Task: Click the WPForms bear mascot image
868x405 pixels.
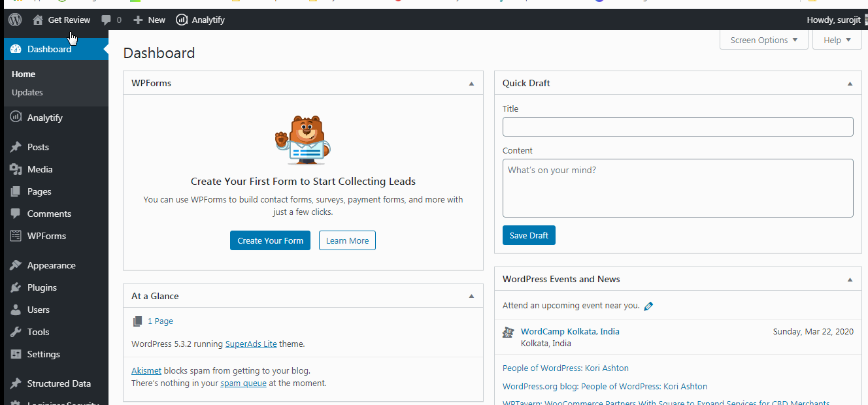Action: click(x=303, y=140)
